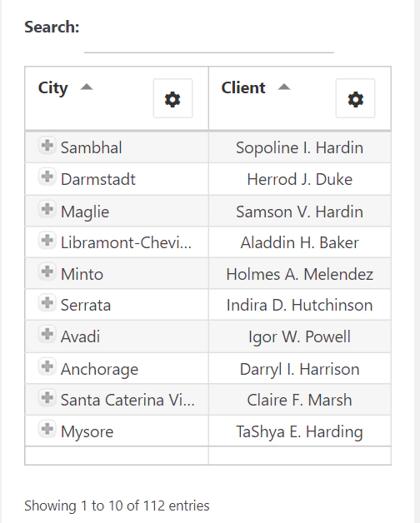
Task: Select the TaShya E. Harding cell
Action: [300, 431]
